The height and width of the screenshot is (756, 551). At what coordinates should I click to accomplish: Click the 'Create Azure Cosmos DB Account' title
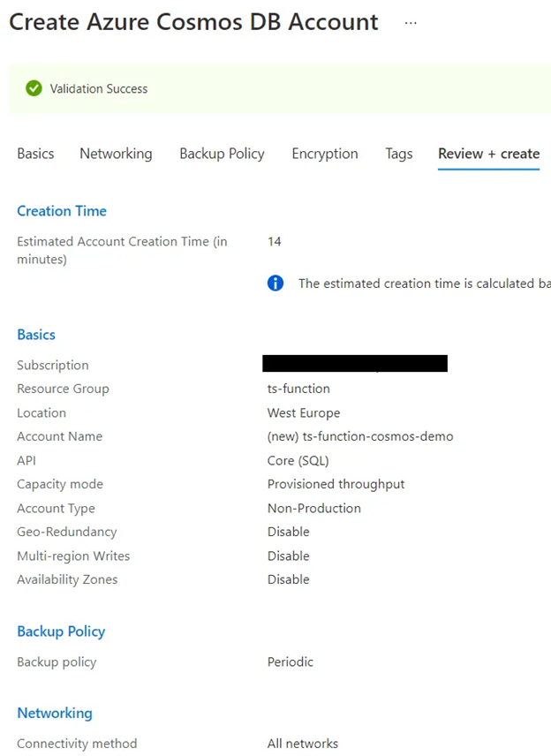[x=193, y=22]
